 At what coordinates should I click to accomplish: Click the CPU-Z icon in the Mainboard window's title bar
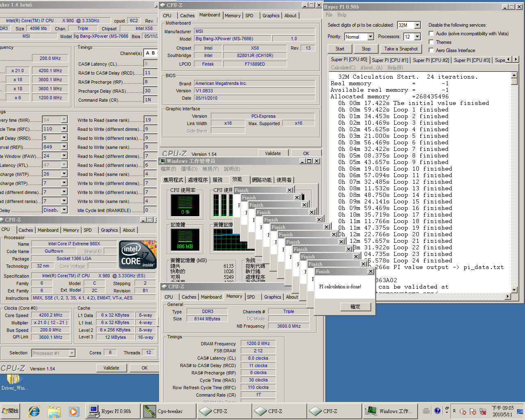click(163, 5)
